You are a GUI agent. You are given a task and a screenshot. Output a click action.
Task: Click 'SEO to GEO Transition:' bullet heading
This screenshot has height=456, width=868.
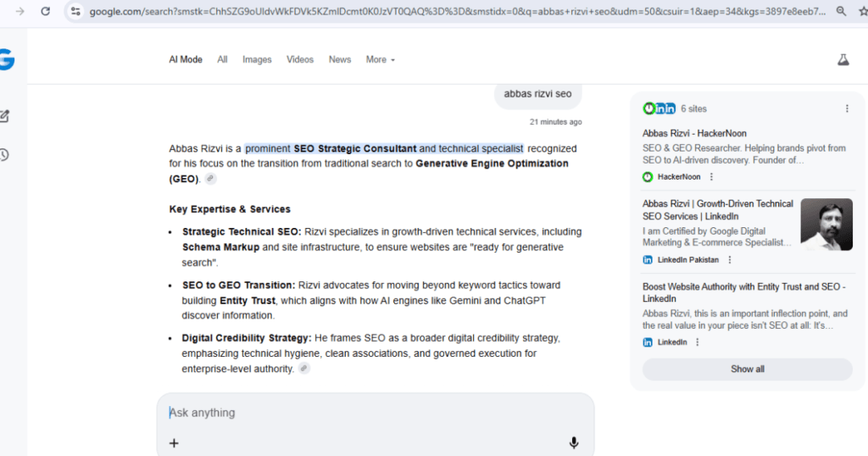pos(238,285)
